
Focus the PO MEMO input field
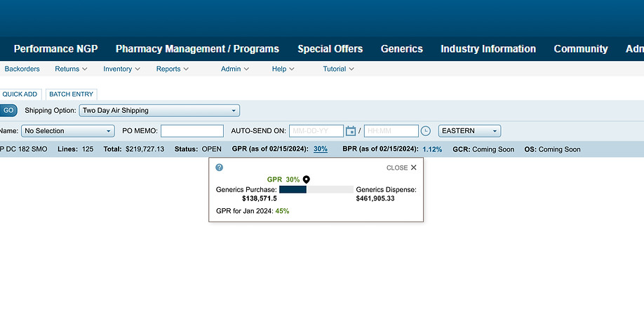click(192, 131)
